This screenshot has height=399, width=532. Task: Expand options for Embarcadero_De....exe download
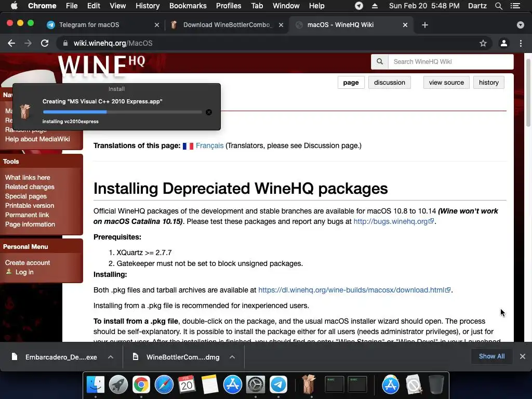click(111, 357)
